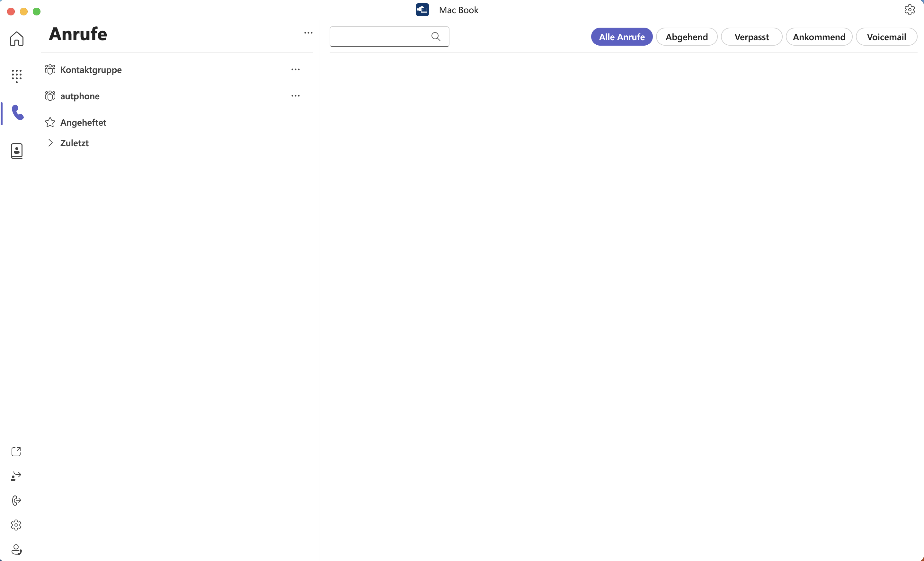Show Abgehend outgoing calls
Image resolution: width=924 pixels, height=561 pixels.
tap(686, 37)
